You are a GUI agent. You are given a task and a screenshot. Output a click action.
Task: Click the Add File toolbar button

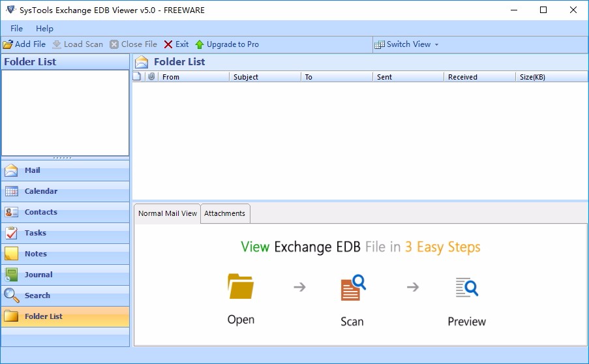[x=24, y=44]
